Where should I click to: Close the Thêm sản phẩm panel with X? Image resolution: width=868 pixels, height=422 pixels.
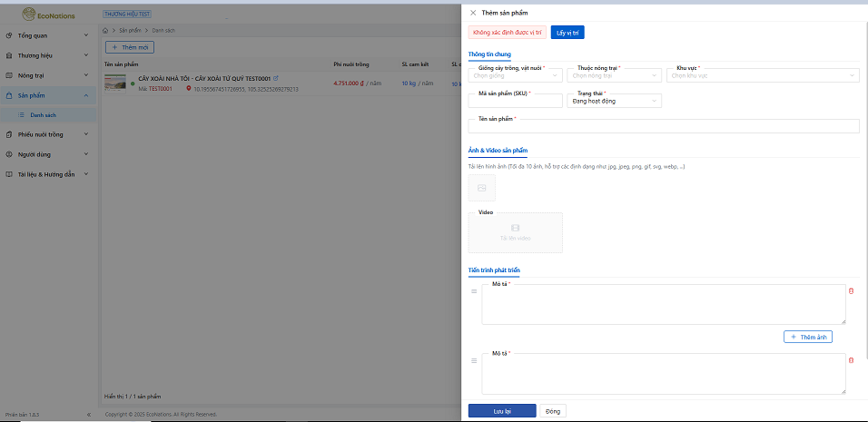(x=473, y=13)
